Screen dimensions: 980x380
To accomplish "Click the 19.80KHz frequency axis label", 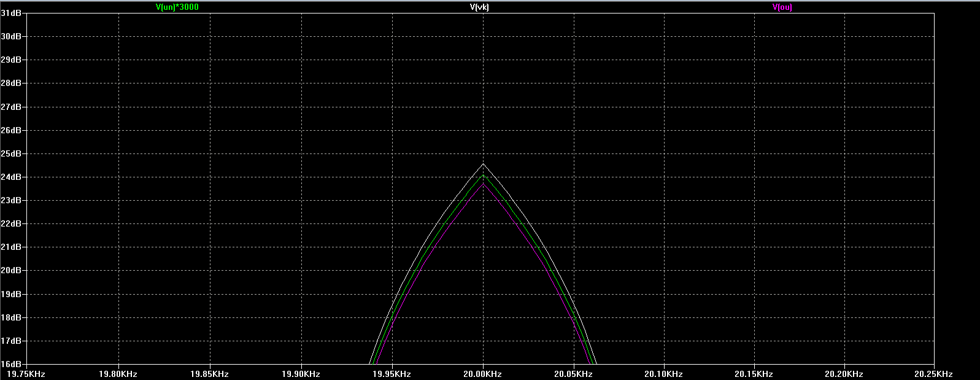I will (x=118, y=374).
